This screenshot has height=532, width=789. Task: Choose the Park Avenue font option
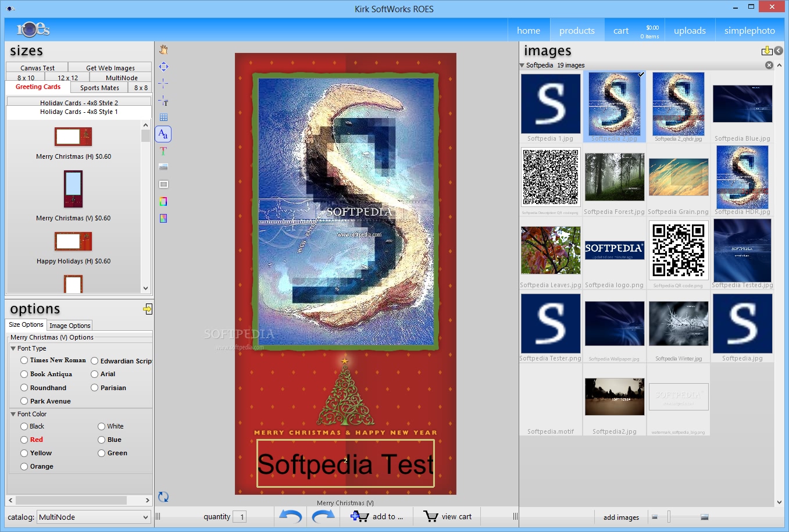[24, 401]
